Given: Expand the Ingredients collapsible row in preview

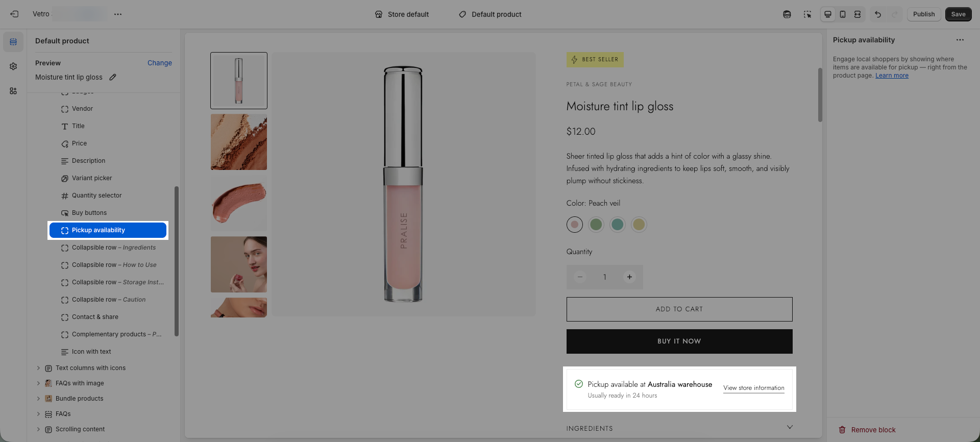Looking at the screenshot, I should click(x=790, y=428).
